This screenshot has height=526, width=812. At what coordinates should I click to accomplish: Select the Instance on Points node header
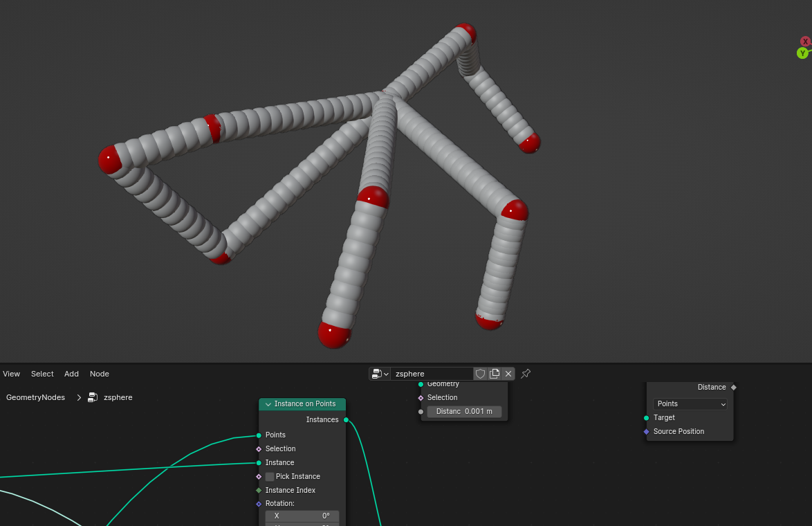coord(302,404)
